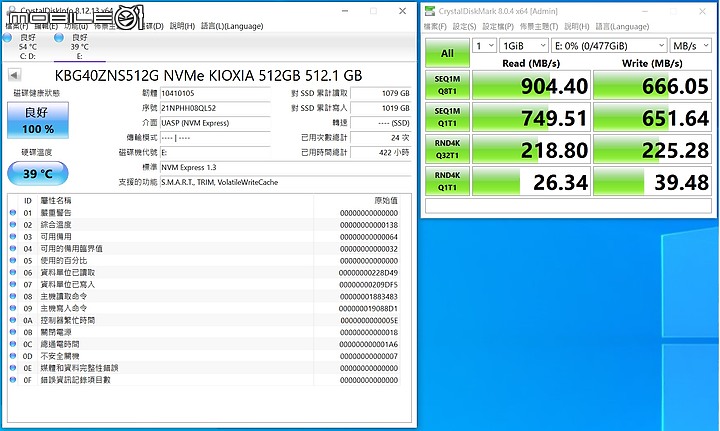The image size is (720, 431).
Task: Click the 904.40 sequential read result
Action: pyautogui.click(x=531, y=85)
